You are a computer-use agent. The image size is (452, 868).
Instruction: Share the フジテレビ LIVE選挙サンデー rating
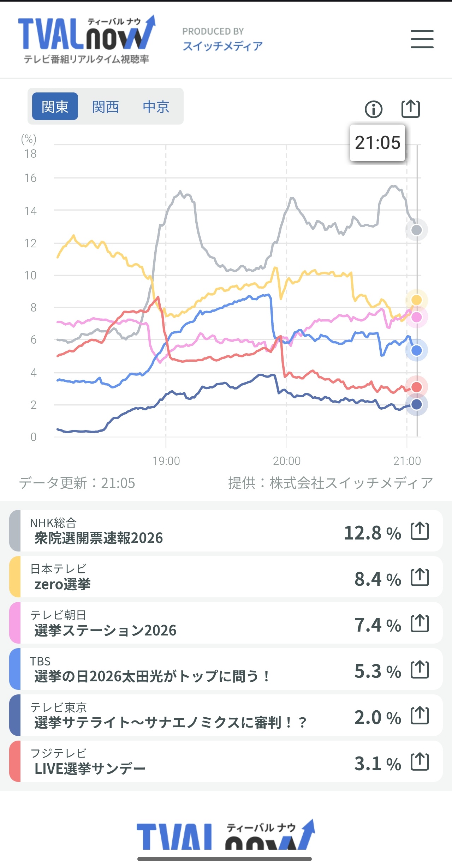click(420, 762)
